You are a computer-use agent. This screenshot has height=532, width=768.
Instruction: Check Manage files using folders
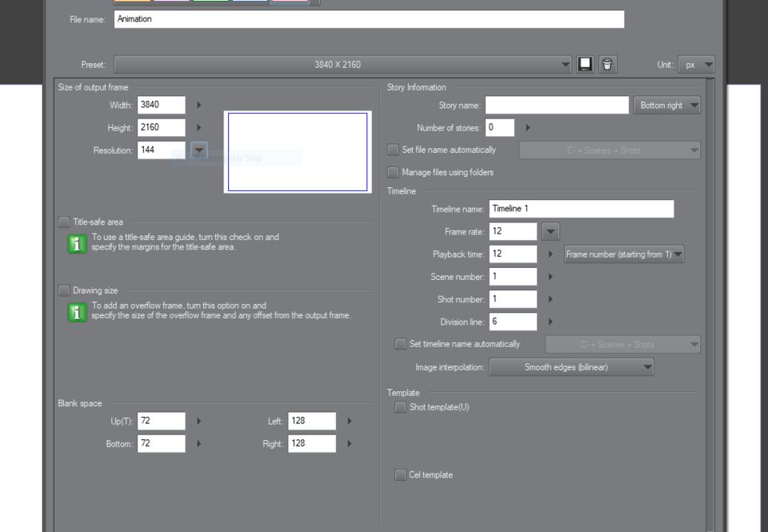coord(393,172)
